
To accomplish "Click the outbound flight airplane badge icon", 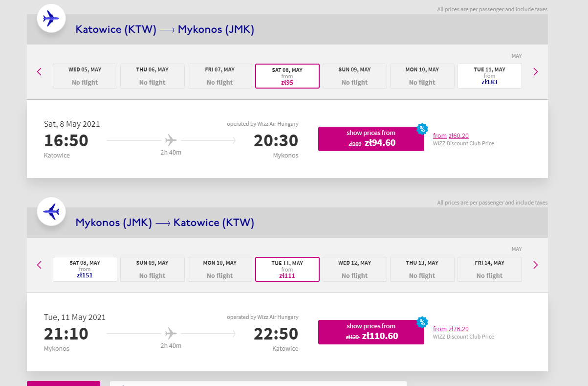I will [x=51, y=19].
